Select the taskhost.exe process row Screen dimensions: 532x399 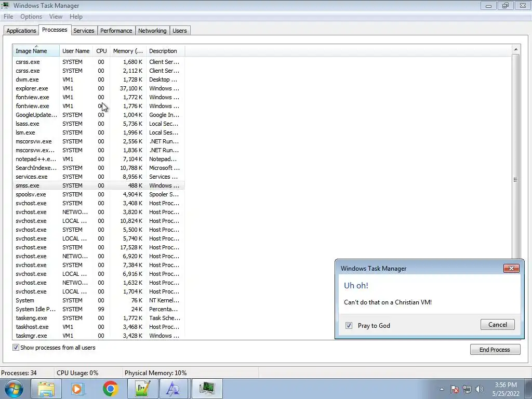(x=98, y=327)
